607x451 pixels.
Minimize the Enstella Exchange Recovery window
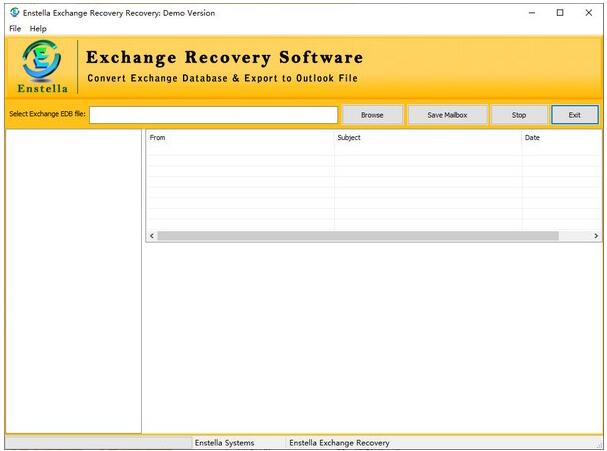pos(532,13)
